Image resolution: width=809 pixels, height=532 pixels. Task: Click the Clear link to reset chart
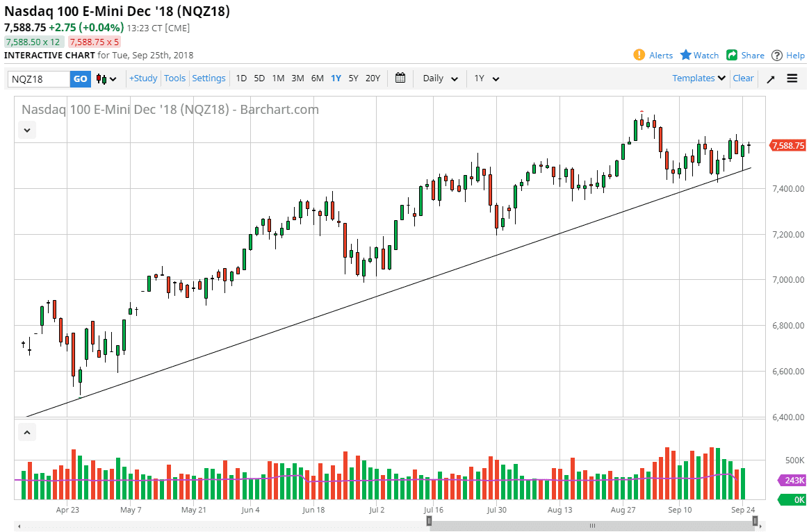pos(743,78)
